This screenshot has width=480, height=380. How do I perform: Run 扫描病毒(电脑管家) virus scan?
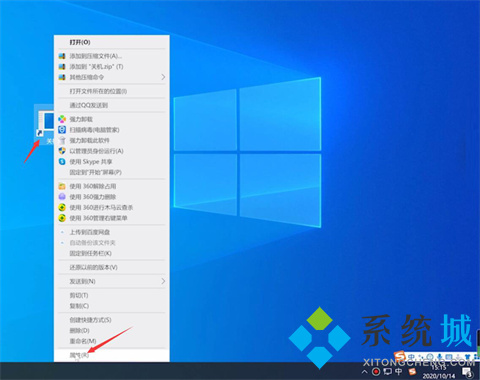point(112,130)
